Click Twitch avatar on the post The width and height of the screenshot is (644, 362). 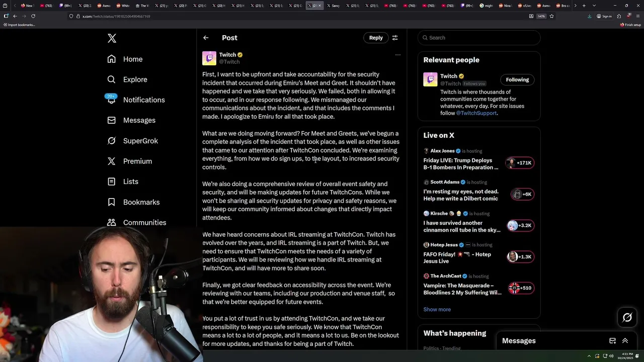pyautogui.click(x=209, y=58)
